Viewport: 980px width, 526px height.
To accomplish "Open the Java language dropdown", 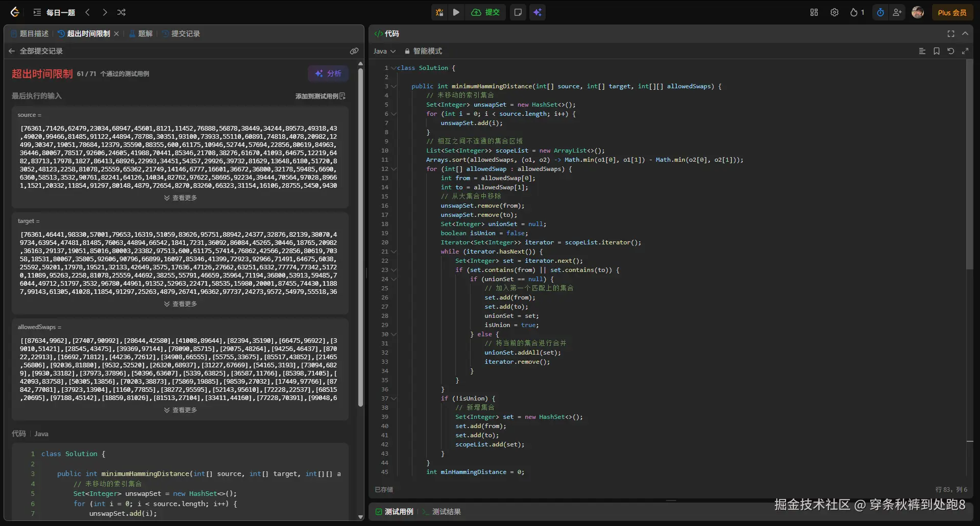I will (x=384, y=51).
